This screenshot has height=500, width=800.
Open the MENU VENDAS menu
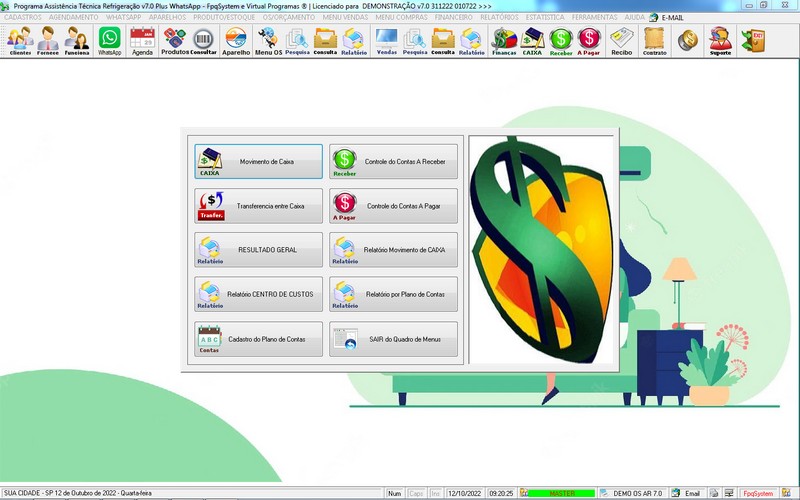(345, 17)
